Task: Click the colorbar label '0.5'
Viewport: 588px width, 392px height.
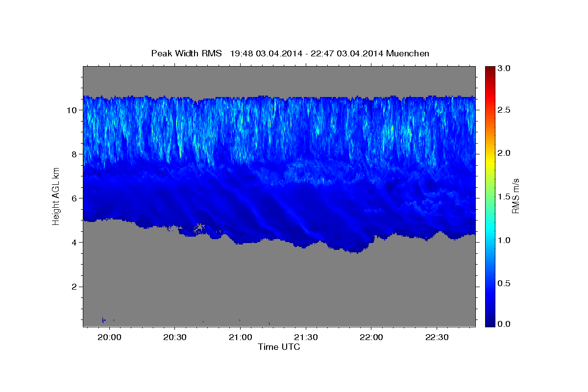Action: click(x=505, y=283)
